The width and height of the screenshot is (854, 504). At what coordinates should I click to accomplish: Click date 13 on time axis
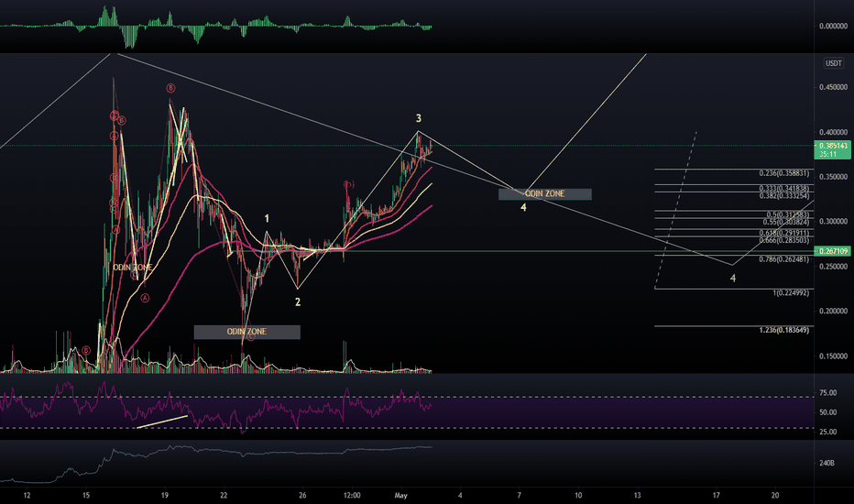tap(637, 495)
